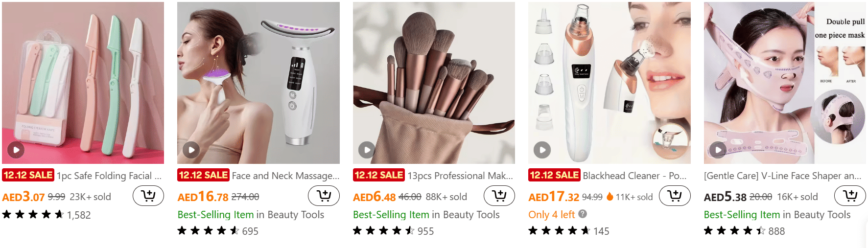Add Blackhead Cleaner to cart
The width and height of the screenshot is (868, 248).
[675, 196]
